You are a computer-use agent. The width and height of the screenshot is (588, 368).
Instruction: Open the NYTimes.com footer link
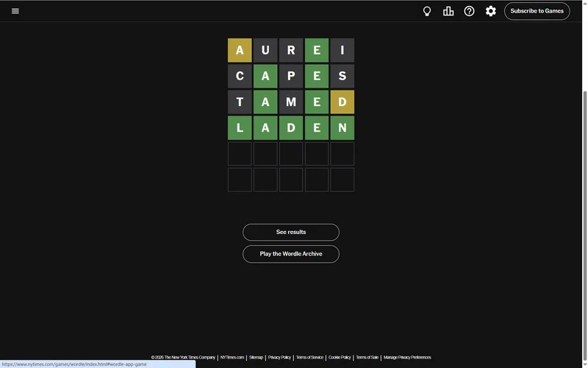pyautogui.click(x=232, y=358)
